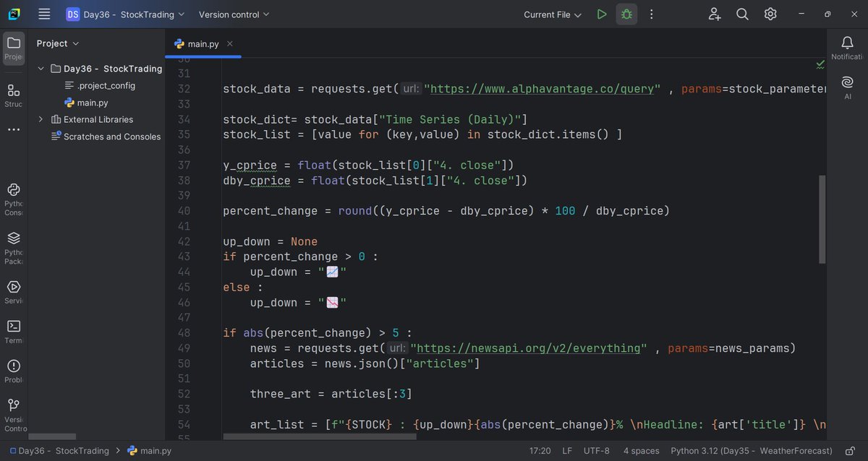Click y_cprice variable on line 37
The width and height of the screenshot is (868, 461).
(x=250, y=165)
